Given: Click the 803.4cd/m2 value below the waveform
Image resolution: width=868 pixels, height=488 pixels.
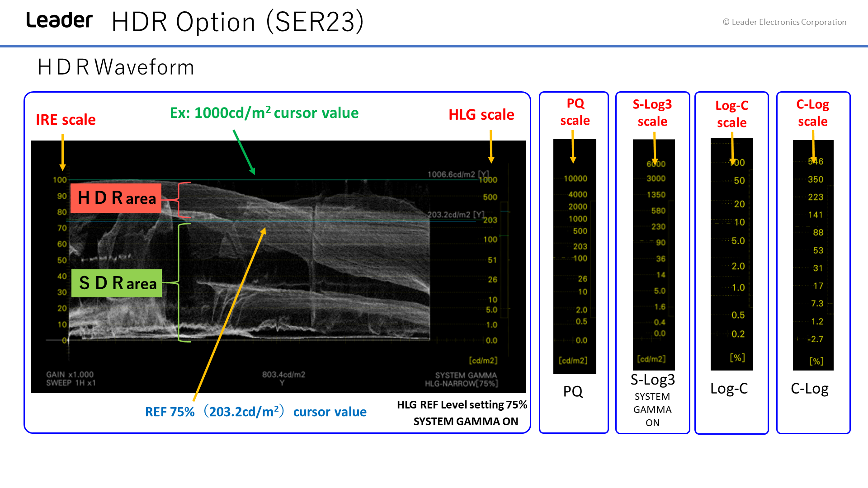Looking at the screenshot, I should pyautogui.click(x=283, y=375).
